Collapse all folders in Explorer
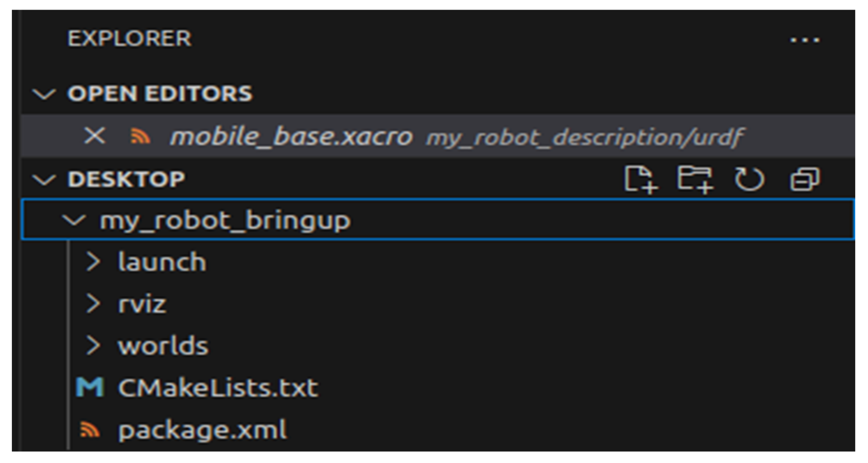The height and width of the screenshot is (463, 868). 804,179
